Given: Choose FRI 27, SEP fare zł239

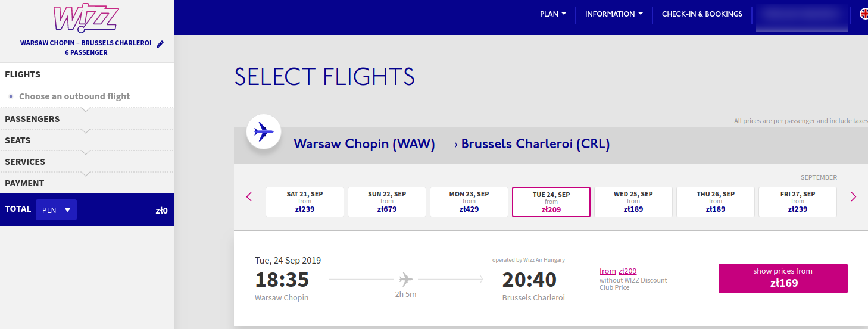Looking at the screenshot, I should pos(798,202).
